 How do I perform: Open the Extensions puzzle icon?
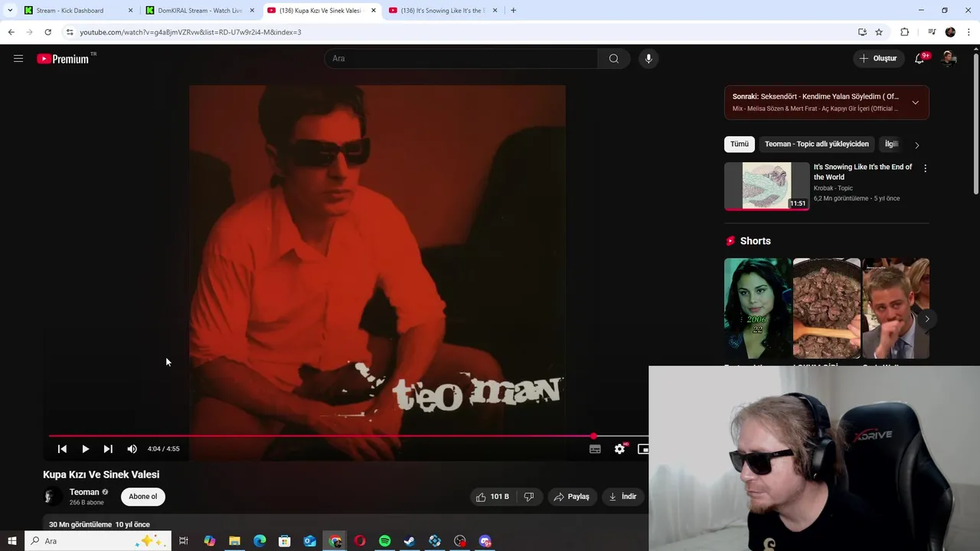[x=905, y=32]
